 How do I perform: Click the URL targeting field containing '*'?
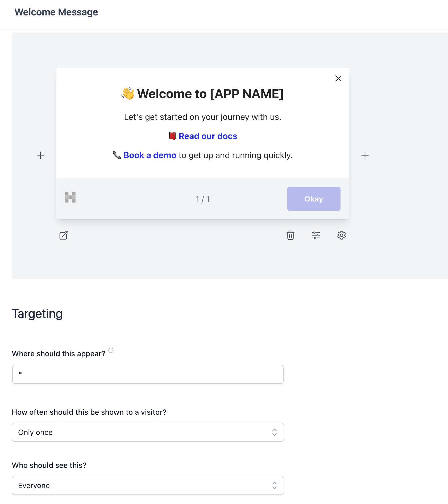point(148,374)
